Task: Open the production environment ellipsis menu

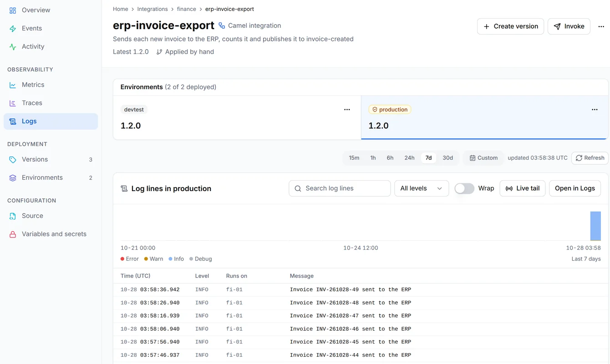Action: tap(595, 110)
